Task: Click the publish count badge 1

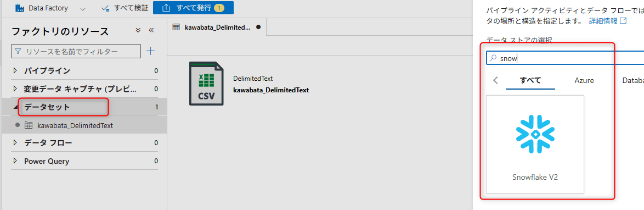Action: point(219,8)
